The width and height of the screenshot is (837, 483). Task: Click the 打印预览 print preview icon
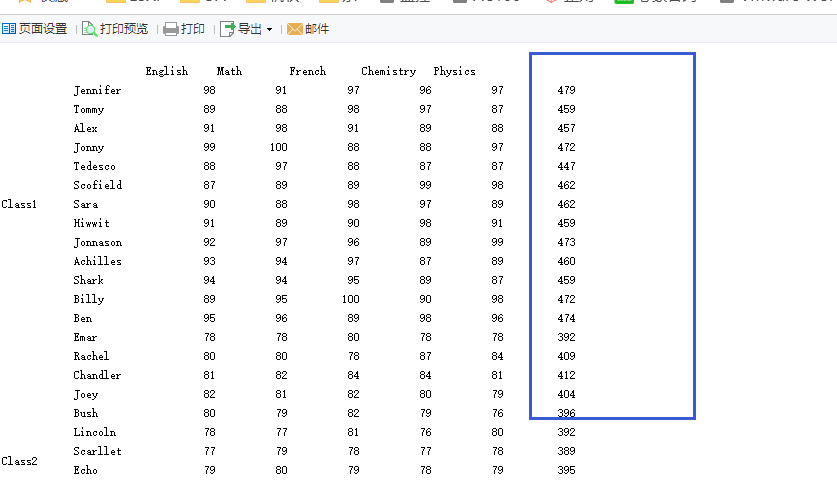coord(90,29)
